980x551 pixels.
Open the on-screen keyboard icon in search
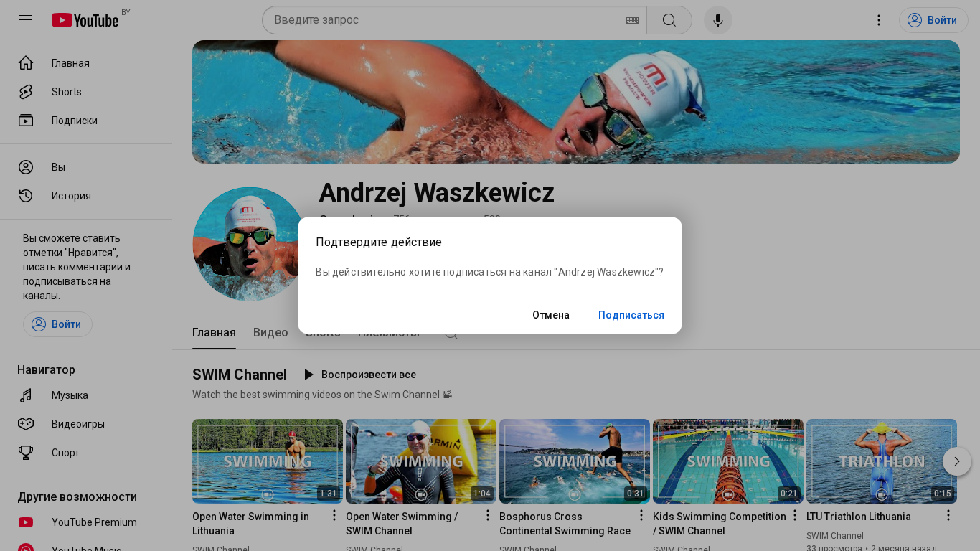point(632,20)
